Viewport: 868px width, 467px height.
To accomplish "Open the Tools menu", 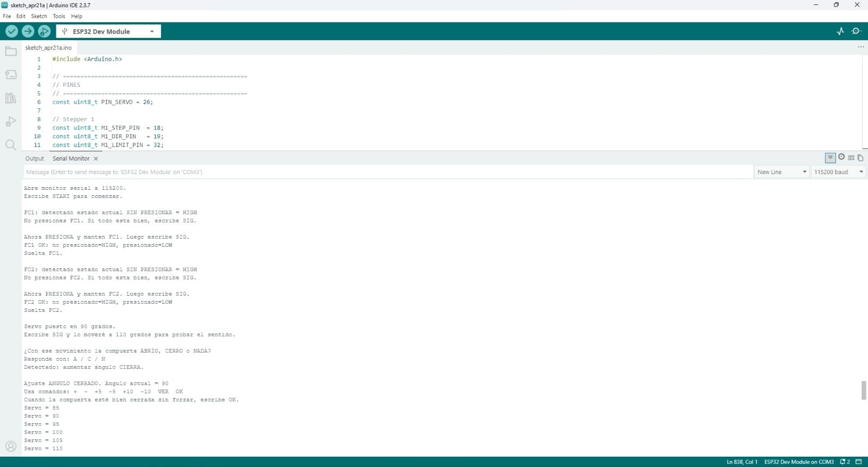I will click(59, 16).
